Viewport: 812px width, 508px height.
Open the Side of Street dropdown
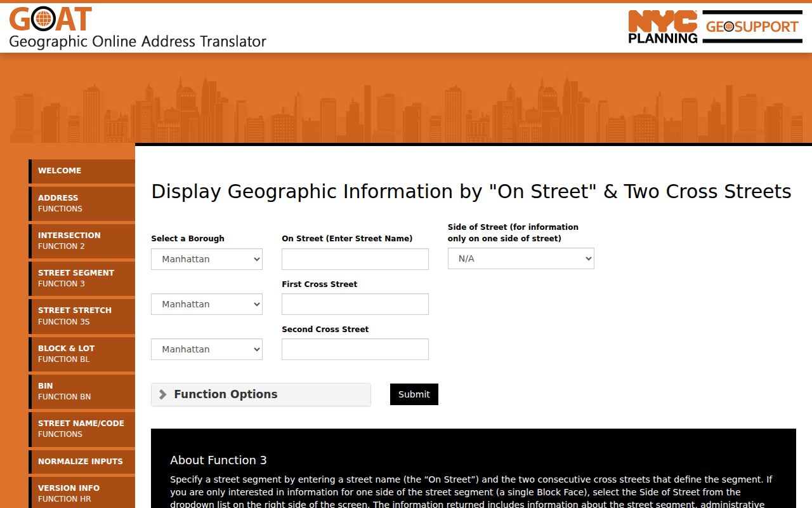(x=521, y=258)
